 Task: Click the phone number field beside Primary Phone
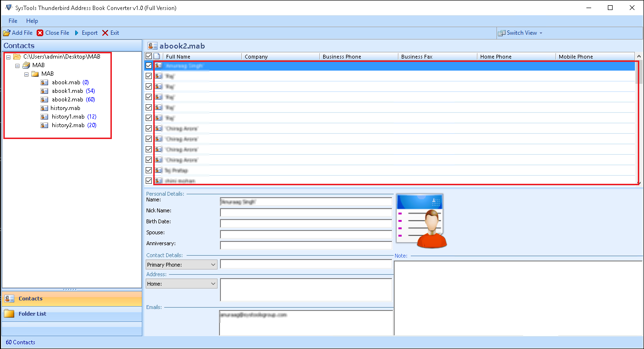[x=306, y=264]
